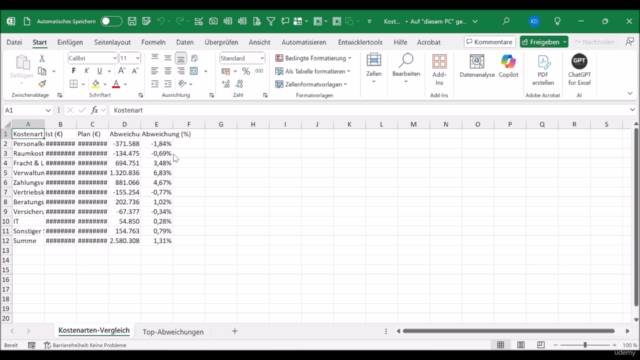640x360 pixels.
Task: Toggle align text left button
Action: click(x=155, y=71)
